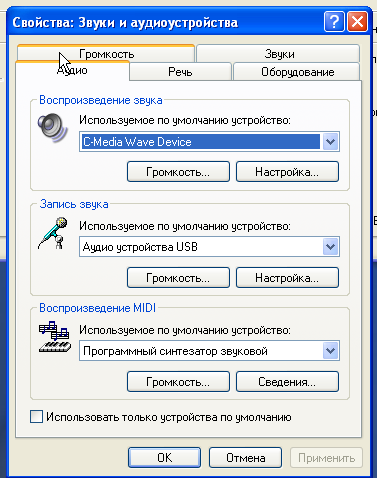377x478 pixels.
Task: Open Громкость for sound playback
Action: click(x=178, y=172)
